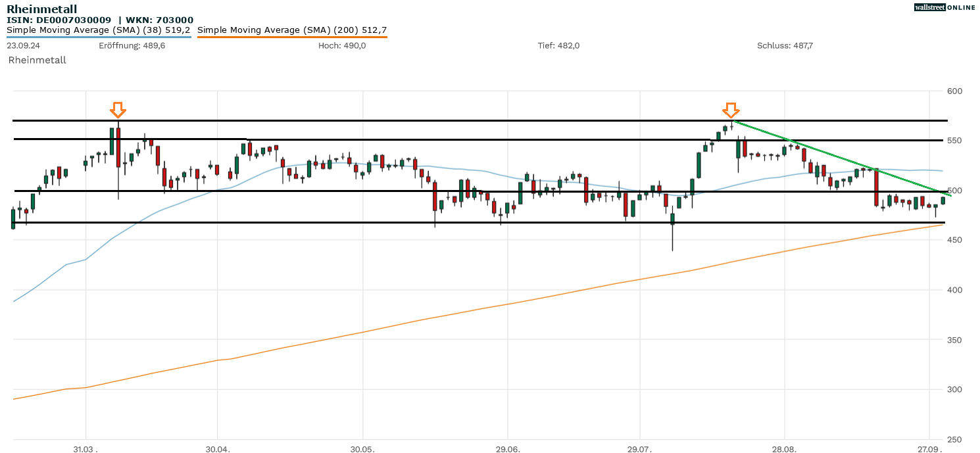Image resolution: width=980 pixels, height=453 pixels.
Task: Click the 23.09.24 date label
Action: coord(24,45)
